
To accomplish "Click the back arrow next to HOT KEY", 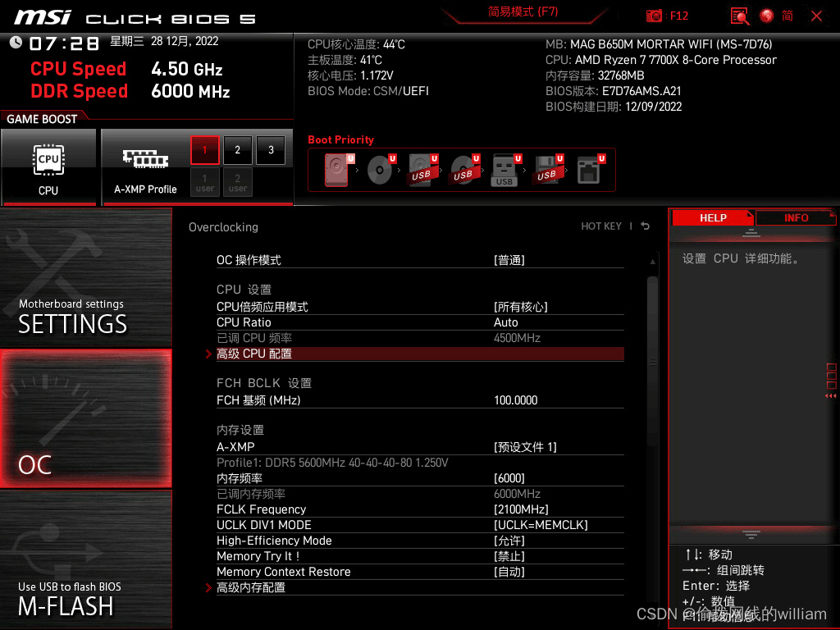I will (x=646, y=226).
